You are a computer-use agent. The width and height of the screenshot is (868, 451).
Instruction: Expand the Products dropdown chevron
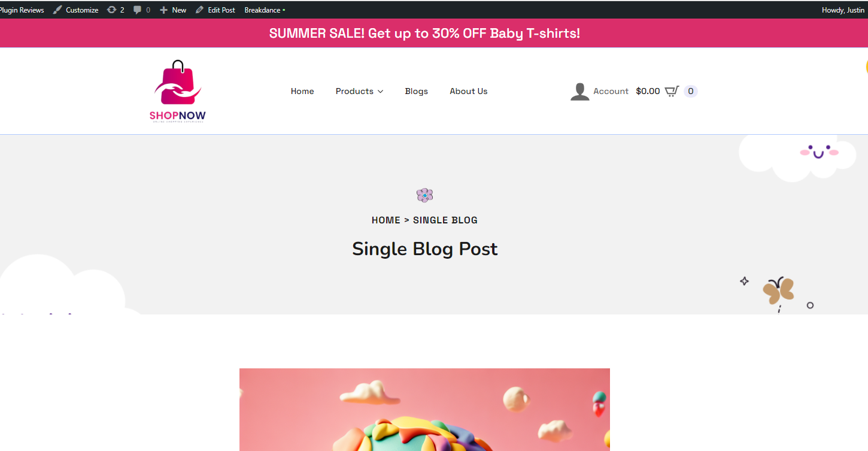380,92
